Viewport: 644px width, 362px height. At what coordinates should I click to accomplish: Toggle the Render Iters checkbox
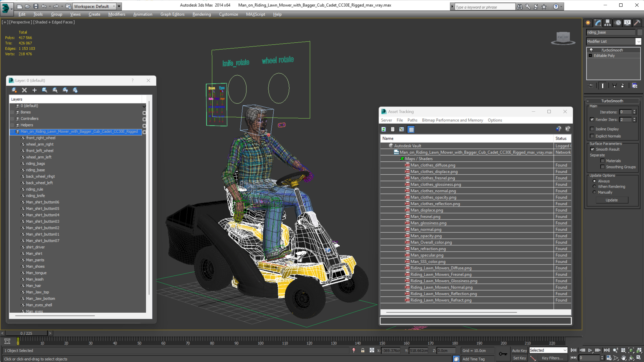(592, 119)
